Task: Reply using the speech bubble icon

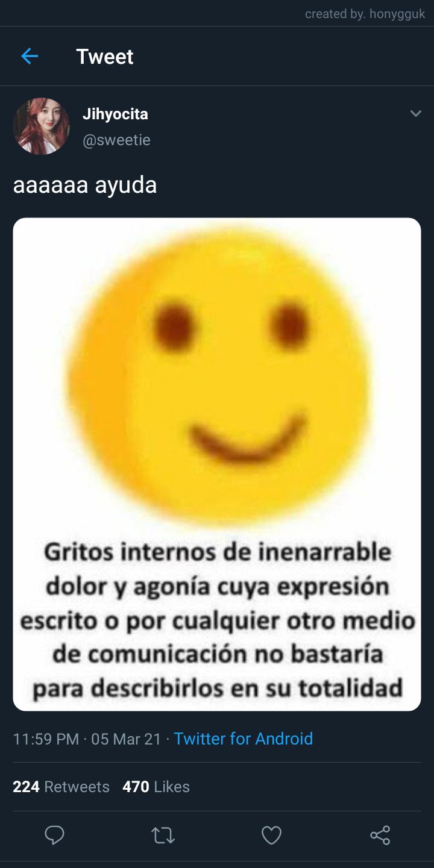Action: (x=54, y=835)
